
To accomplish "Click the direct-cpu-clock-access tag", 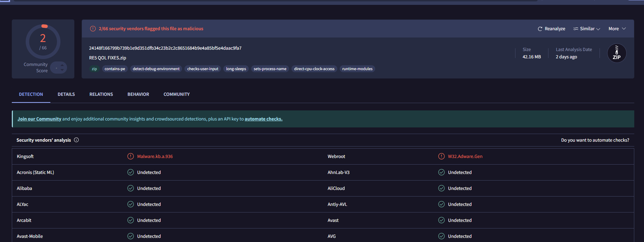I will pos(314,69).
